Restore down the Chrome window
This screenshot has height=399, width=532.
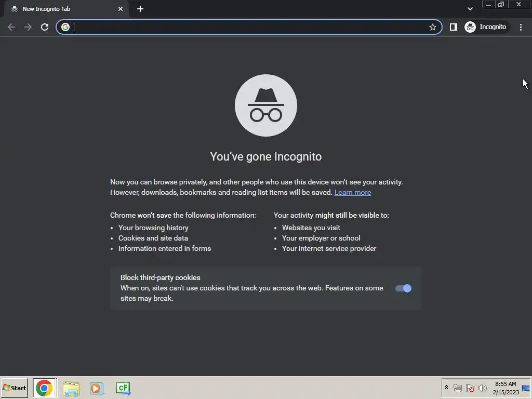pyautogui.click(x=501, y=5)
